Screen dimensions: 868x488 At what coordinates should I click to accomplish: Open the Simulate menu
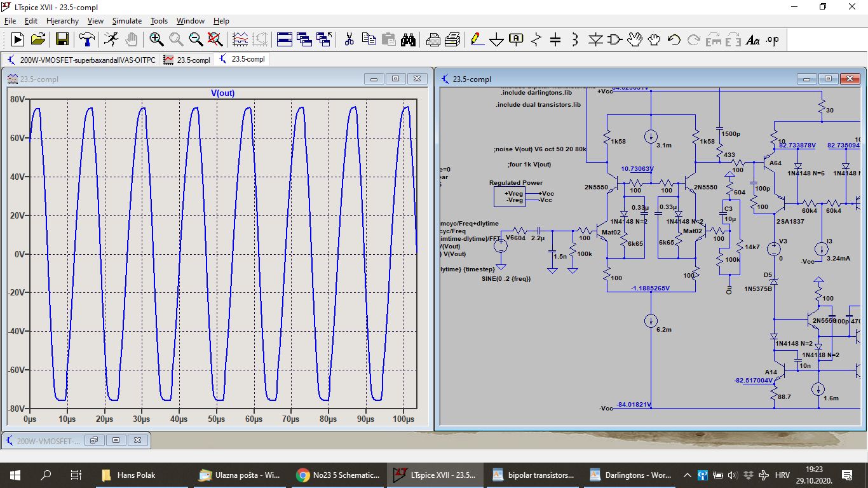click(127, 21)
